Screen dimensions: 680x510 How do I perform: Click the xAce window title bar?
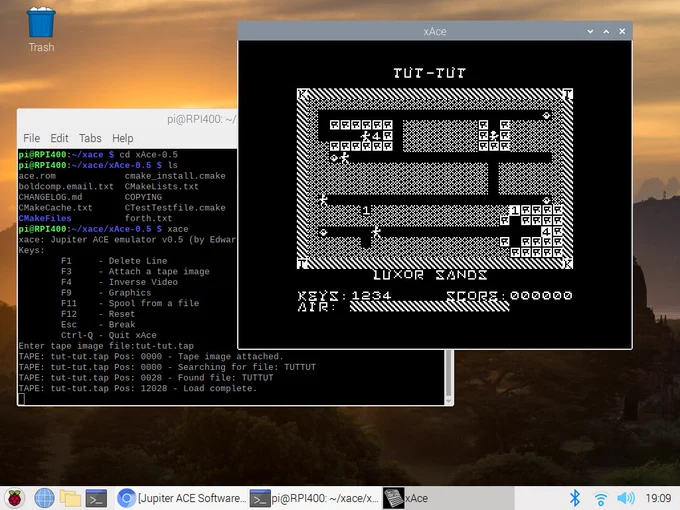pos(435,31)
